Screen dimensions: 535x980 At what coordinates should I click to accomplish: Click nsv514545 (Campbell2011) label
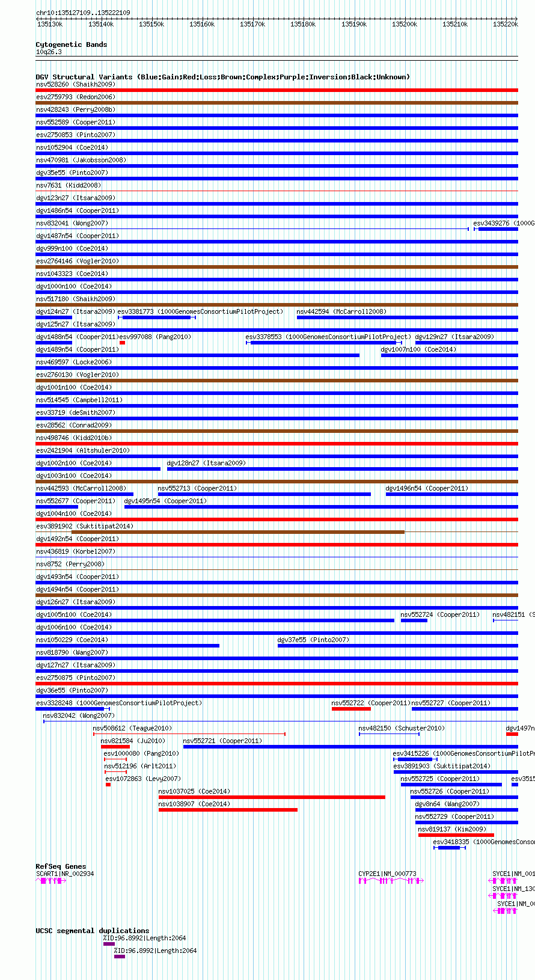[x=79, y=400]
